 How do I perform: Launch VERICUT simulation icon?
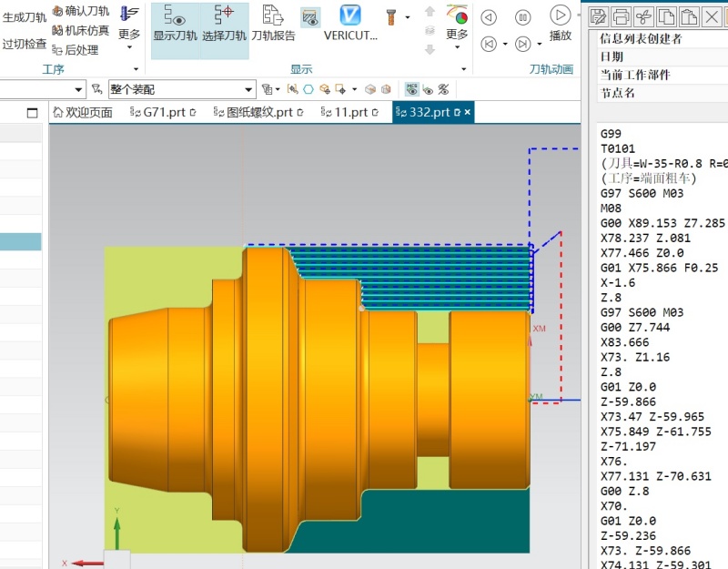(350, 22)
